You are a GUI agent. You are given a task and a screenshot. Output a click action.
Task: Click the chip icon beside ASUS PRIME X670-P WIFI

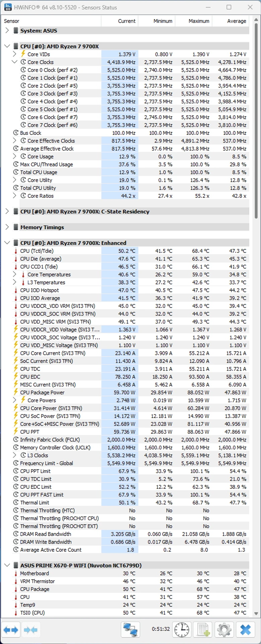15,565
